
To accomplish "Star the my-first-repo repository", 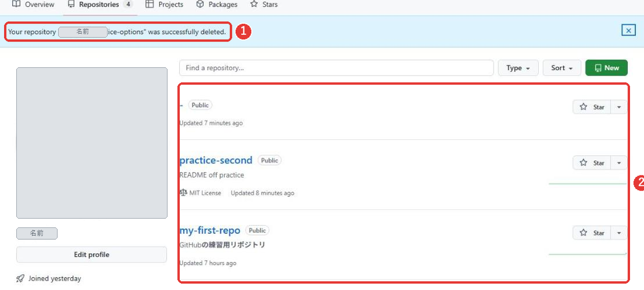I will [592, 233].
